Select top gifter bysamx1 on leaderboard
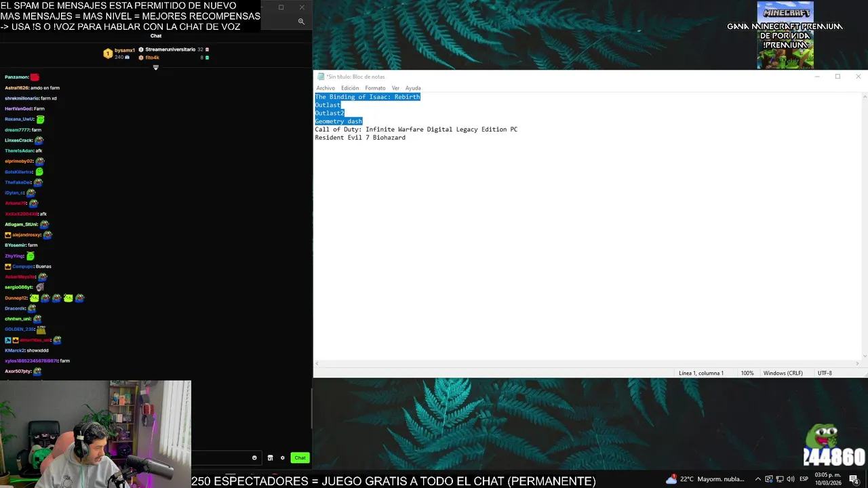 point(125,50)
